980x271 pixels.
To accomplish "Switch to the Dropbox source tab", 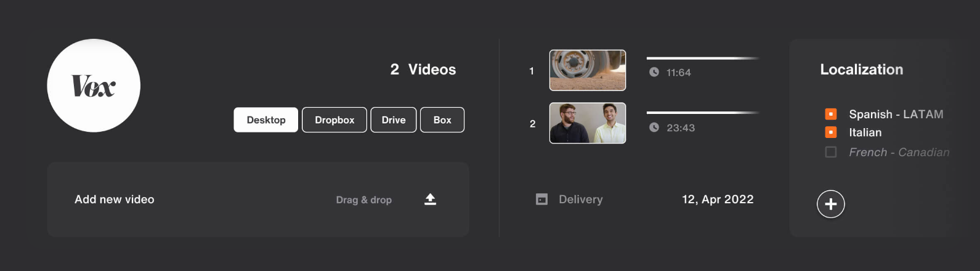I will (334, 120).
